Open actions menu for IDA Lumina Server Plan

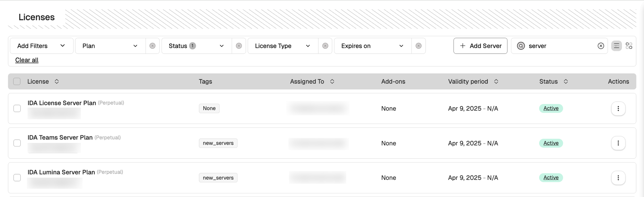coord(618,178)
